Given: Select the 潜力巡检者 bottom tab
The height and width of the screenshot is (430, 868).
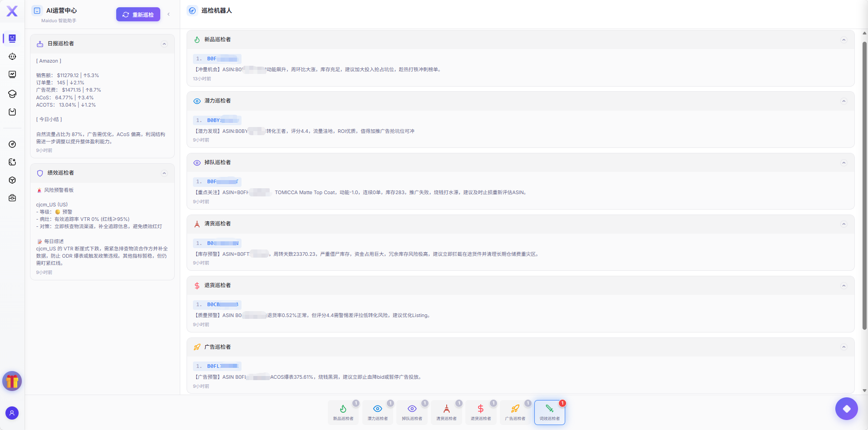Looking at the screenshot, I should 377,412.
